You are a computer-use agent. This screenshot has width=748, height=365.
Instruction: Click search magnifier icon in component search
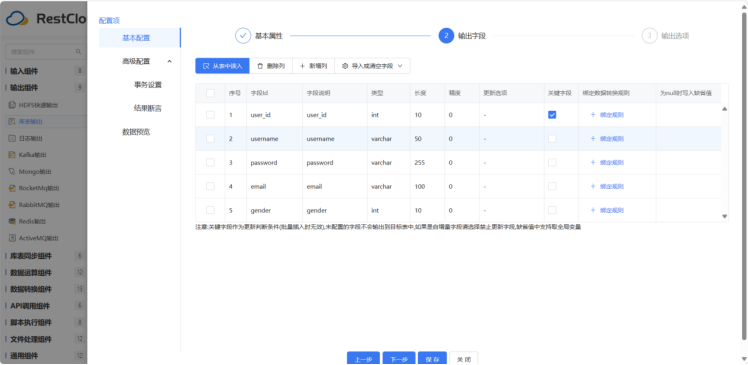click(x=79, y=52)
